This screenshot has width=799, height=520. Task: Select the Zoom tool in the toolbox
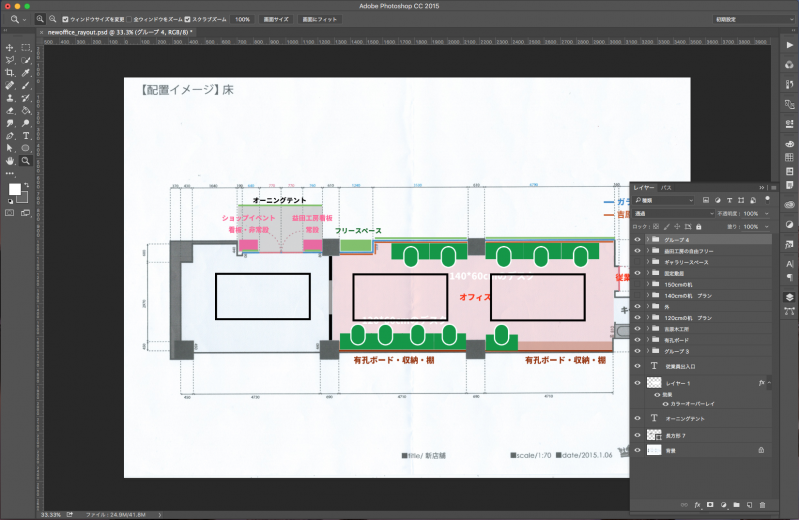[x=25, y=161]
